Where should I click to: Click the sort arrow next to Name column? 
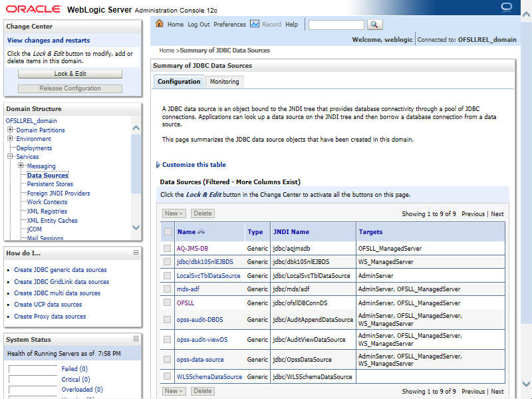tap(201, 231)
